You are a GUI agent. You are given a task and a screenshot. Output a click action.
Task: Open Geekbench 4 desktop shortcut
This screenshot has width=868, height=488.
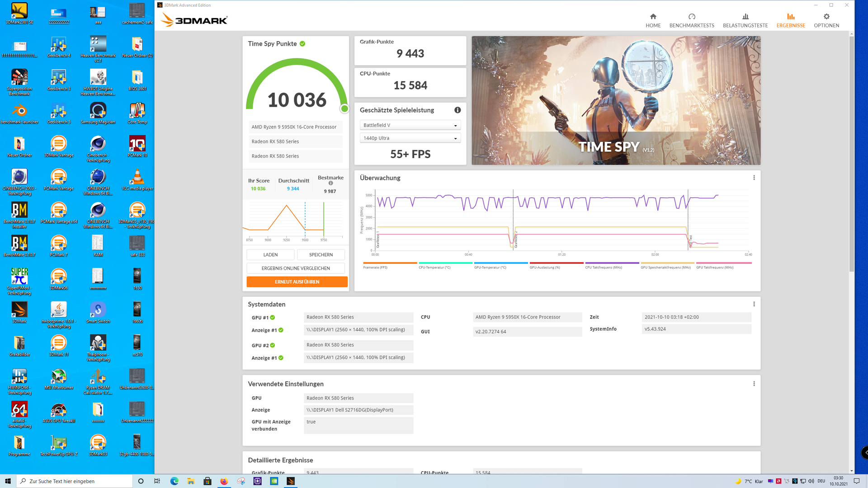click(59, 47)
